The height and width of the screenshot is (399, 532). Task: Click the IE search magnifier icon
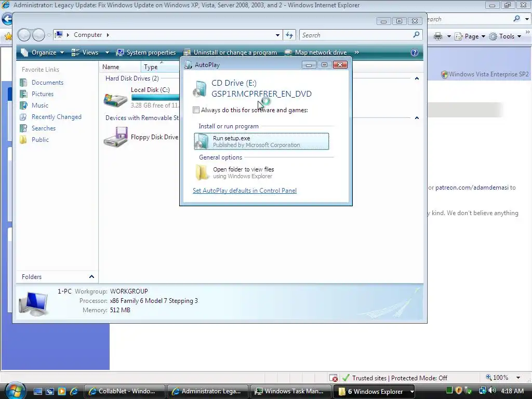coord(516,19)
